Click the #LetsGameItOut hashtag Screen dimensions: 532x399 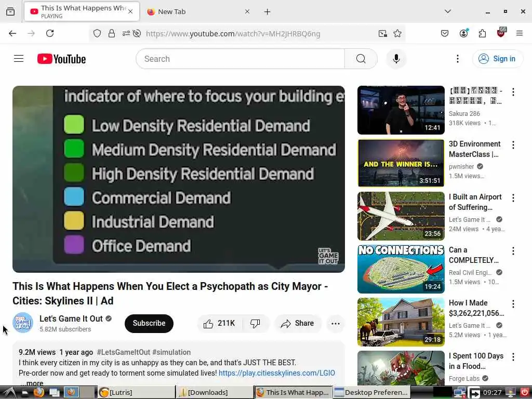(123, 352)
